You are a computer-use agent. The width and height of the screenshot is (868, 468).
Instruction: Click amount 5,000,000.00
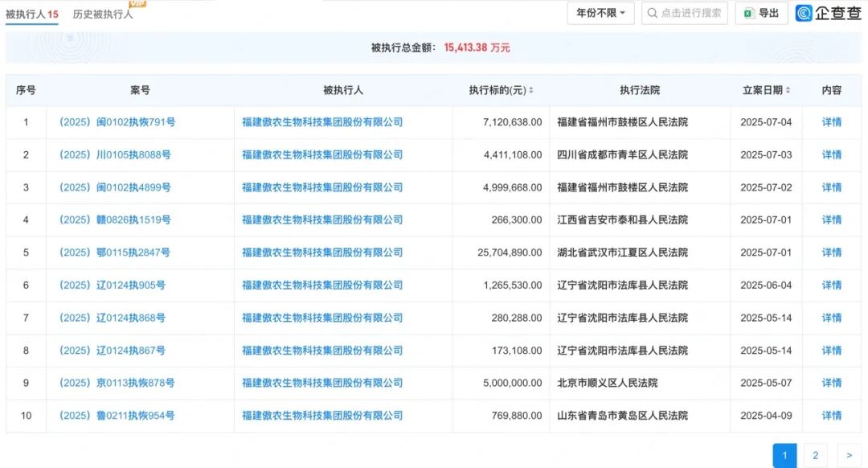click(x=512, y=383)
